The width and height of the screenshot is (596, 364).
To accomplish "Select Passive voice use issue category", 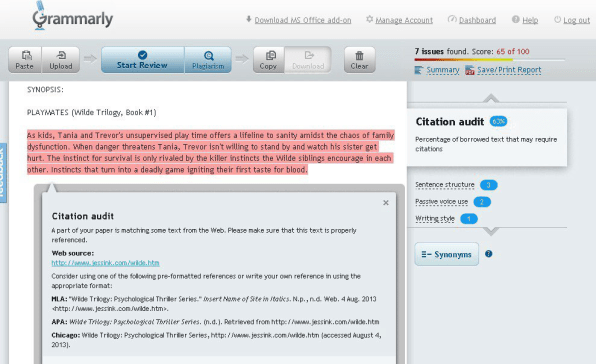I will (x=441, y=202).
